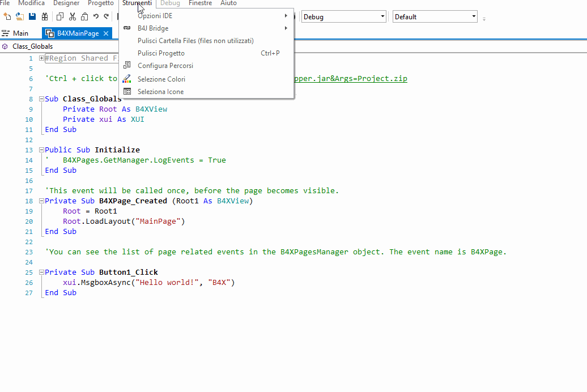587x392 pixels.
Task: Click End Sub on line 27
Action: coord(61,292)
